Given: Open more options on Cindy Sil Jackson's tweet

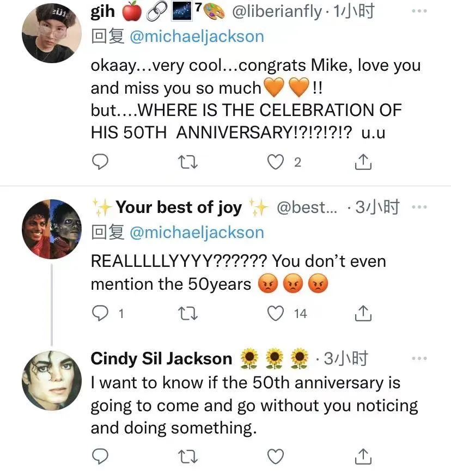Looking at the screenshot, I should coord(419,358).
